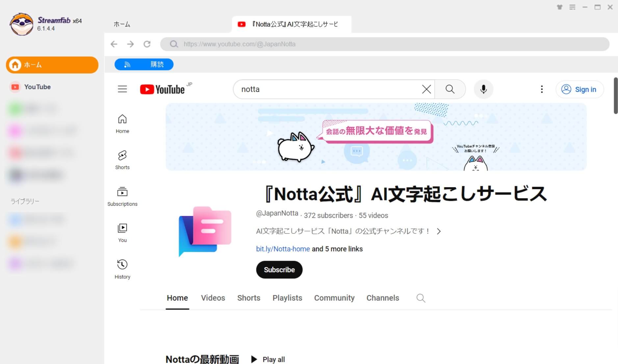
Task: Open 'and 5 more links'
Action: pyautogui.click(x=337, y=249)
